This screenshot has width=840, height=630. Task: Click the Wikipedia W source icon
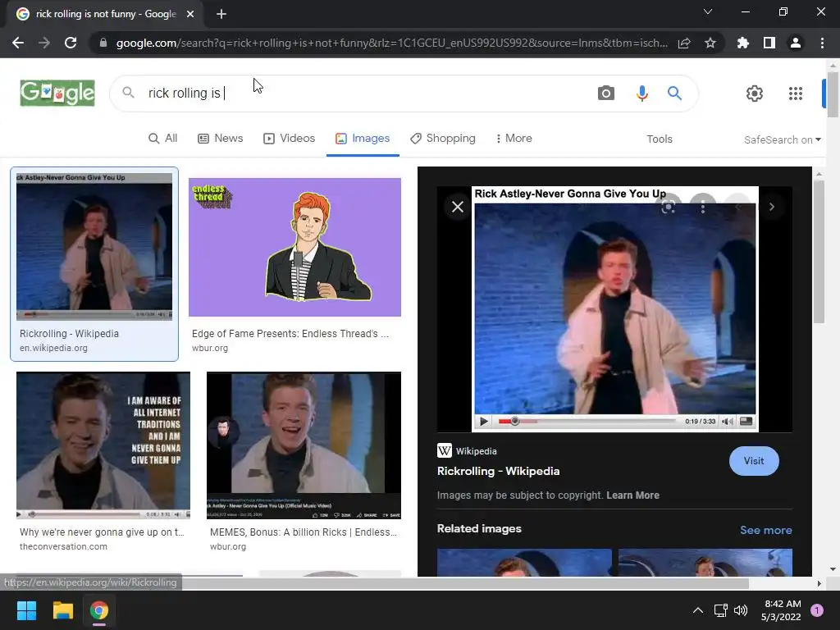pos(444,450)
